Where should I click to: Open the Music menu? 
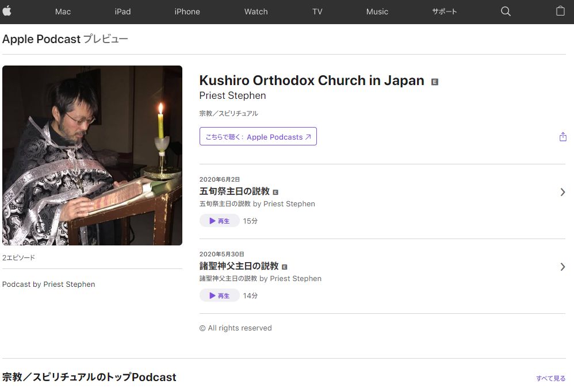[x=377, y=11]
